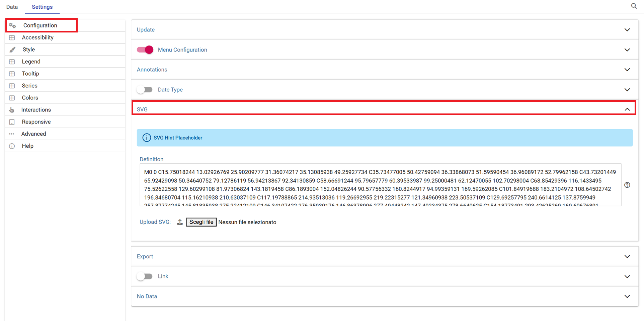Viewport: 644px width, 321px height.
Task: Go to Responsive settings
Action: click(x=65, y=122)
